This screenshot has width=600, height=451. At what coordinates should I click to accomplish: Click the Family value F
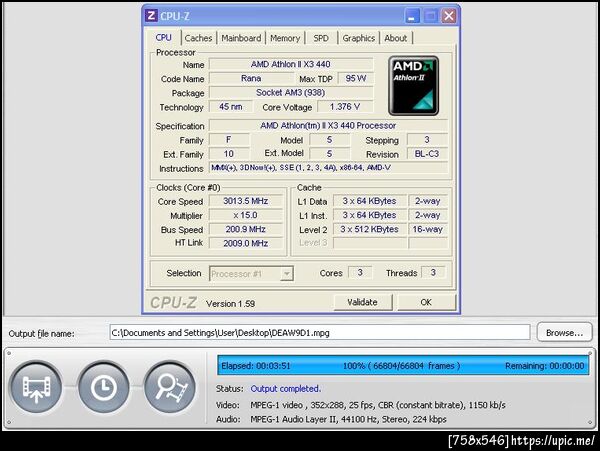229,140
